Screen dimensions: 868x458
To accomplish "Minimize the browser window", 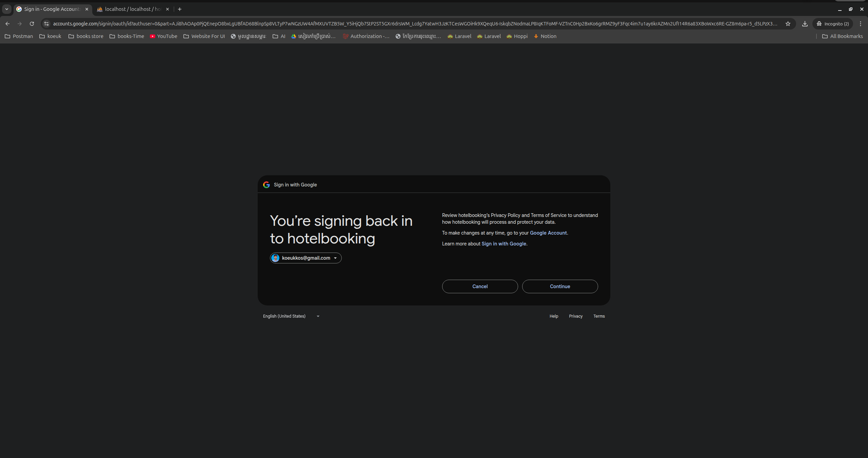I will (840, 9).
